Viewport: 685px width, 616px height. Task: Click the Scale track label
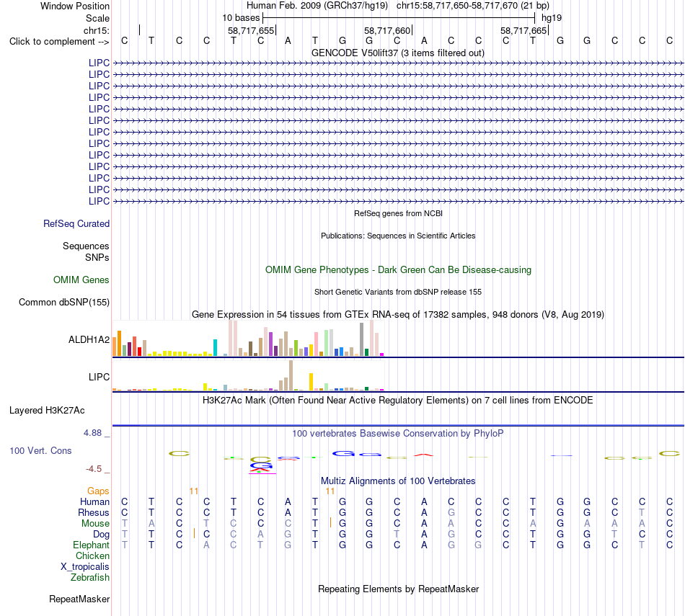pos(97,18)
